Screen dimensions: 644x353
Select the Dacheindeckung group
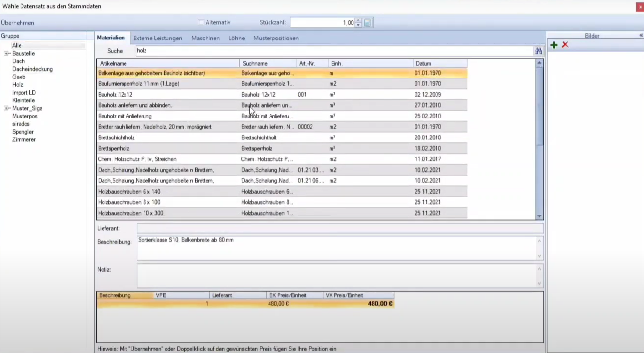[32, 69]
